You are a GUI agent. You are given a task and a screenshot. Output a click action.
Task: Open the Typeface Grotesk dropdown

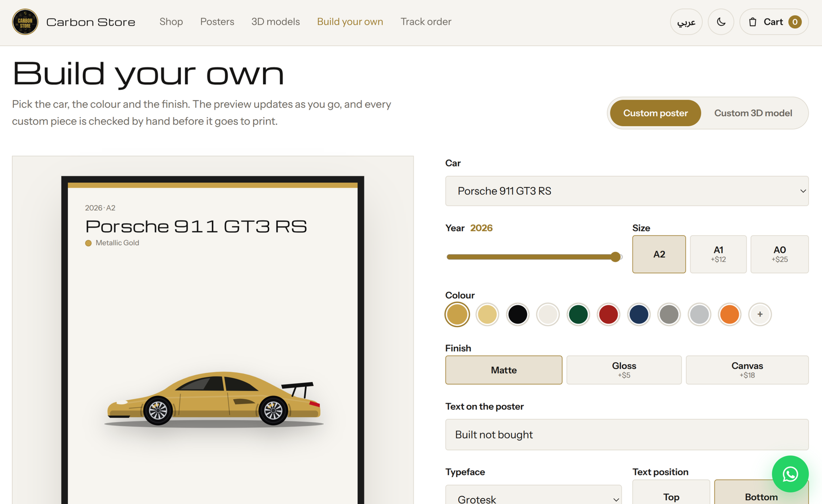pyautogui.click(x=533, y=495)
